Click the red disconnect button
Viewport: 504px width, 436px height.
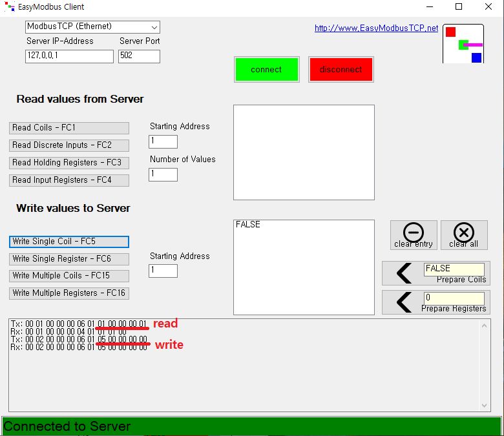coord(341,69)
